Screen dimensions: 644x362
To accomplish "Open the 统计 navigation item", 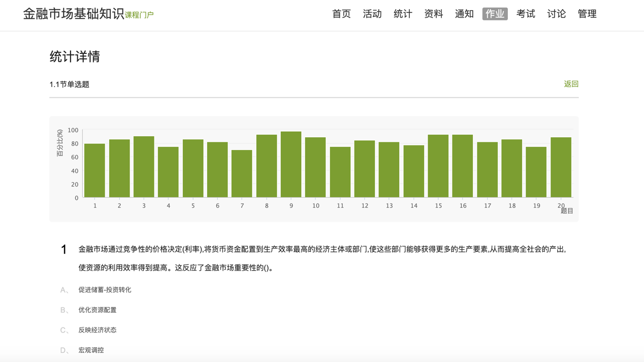I will pos(403,14).
